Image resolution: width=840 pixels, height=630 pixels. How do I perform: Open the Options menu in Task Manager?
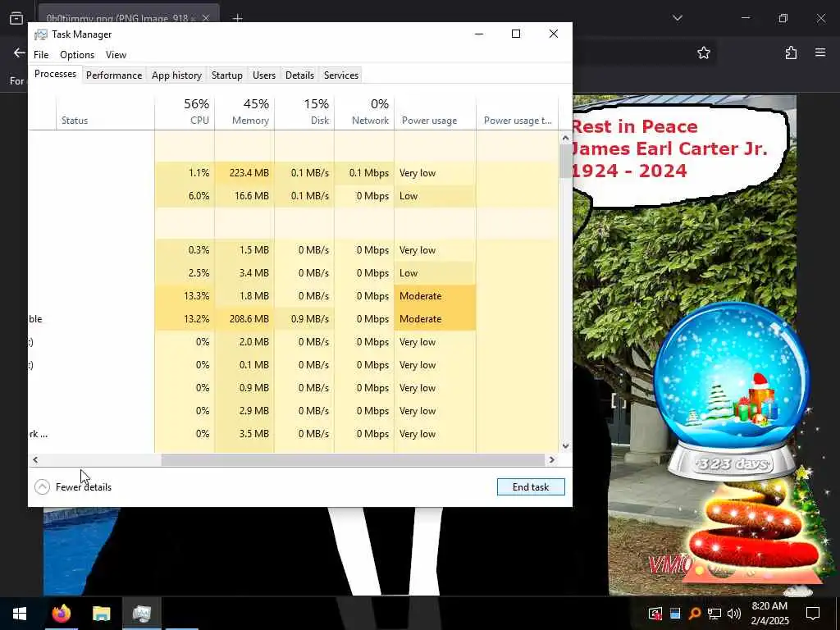coord(77,55)
